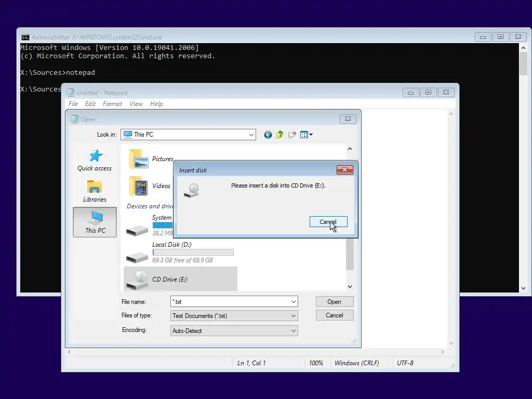Select CD Drive (E:) item
This screenshot has height=399, width=532.
tap(180, 279)
